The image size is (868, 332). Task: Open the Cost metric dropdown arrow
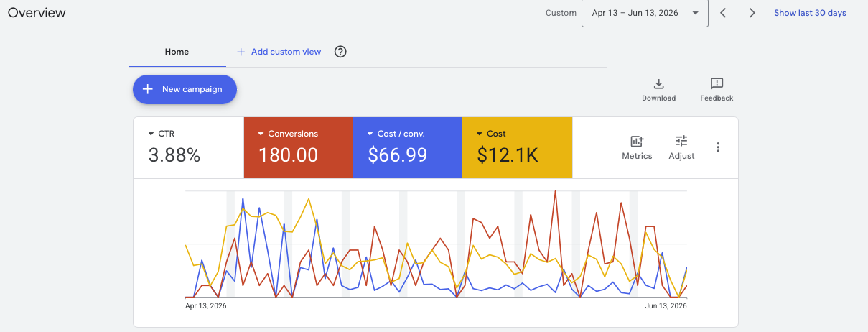click(479, 134)
